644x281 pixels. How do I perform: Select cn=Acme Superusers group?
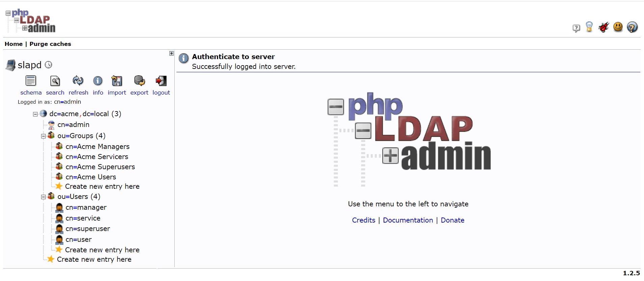[100, 167]
